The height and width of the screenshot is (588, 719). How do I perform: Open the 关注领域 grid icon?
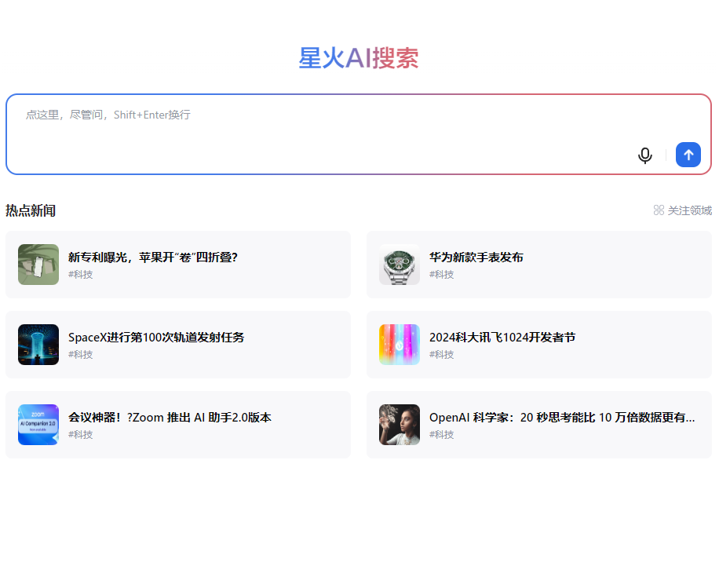tap(659, 210)
